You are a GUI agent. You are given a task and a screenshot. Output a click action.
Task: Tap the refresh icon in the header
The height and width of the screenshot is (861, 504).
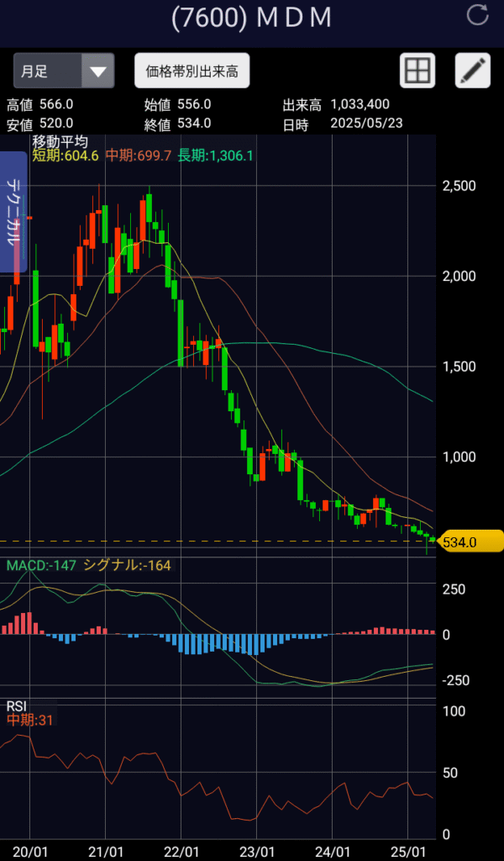tap(477, 15)
